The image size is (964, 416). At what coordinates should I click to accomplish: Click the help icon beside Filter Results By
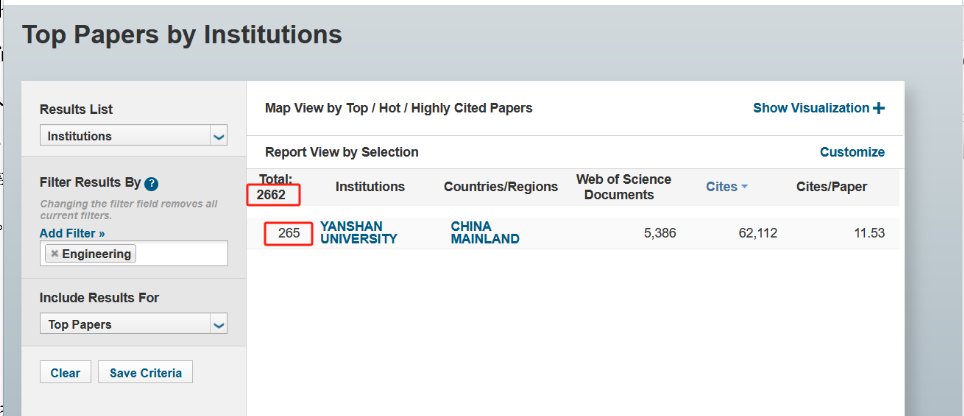pyautogui.click(x=151, y=184)
